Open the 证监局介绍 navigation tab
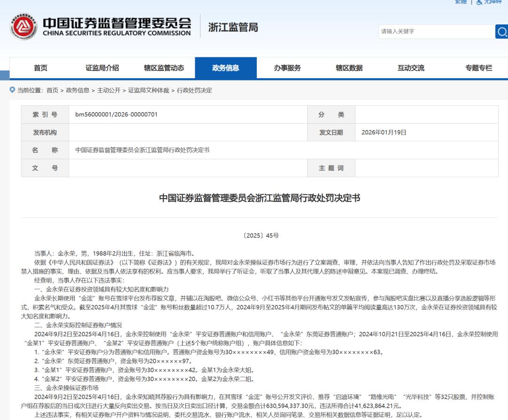Image resolution: width=508 pixels, height=420 pixels. (x=102, y=68)
